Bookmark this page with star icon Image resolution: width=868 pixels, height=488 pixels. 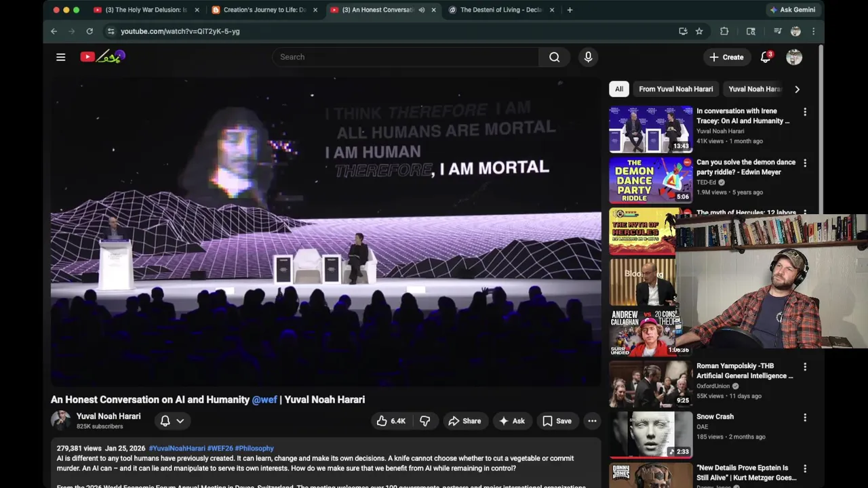coord(699,31)
